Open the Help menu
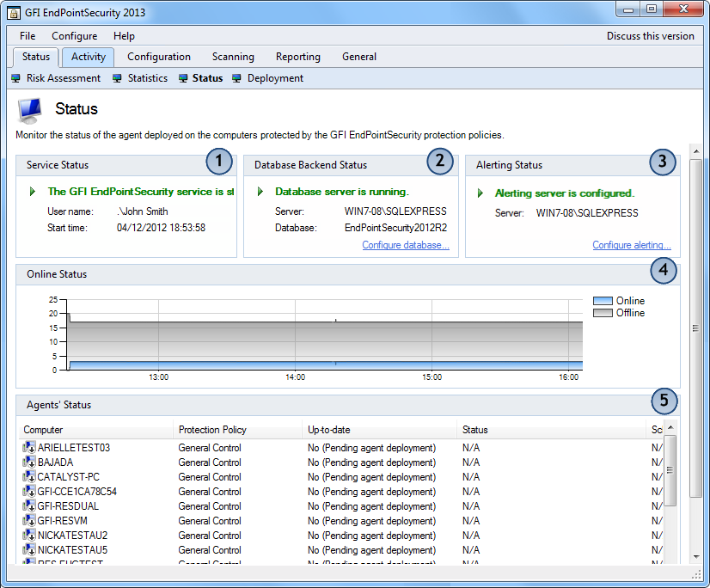 tap(124, 36)
